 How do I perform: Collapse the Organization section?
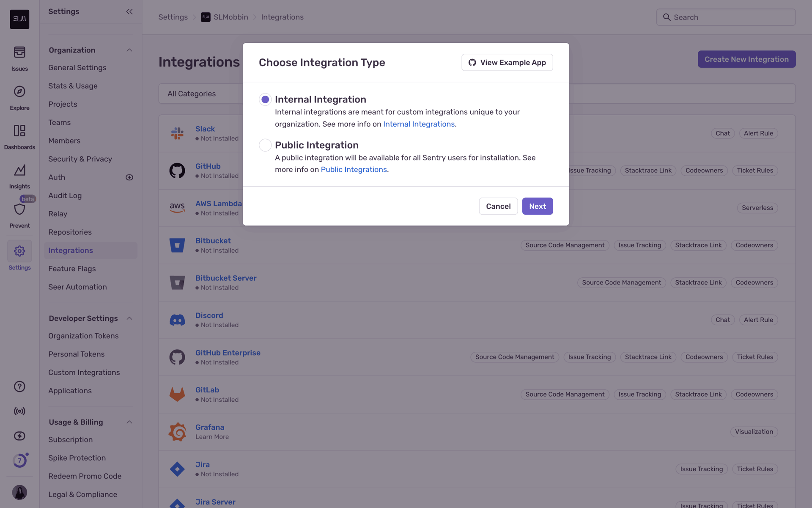click(x=129, y=50)
